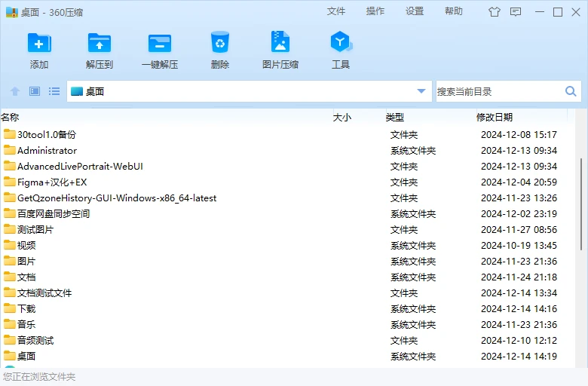Image resolution: width=588 pixels, height=386 pixels.
Task: Click the 添加 (Add) toolbar icon
Action: (39, 43)
